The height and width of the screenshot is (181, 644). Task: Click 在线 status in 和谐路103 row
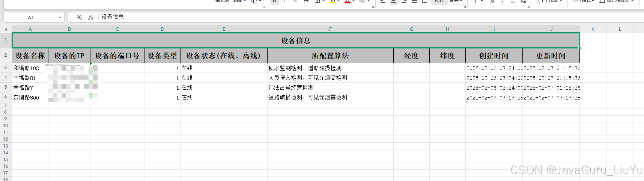tap(224, 68)
